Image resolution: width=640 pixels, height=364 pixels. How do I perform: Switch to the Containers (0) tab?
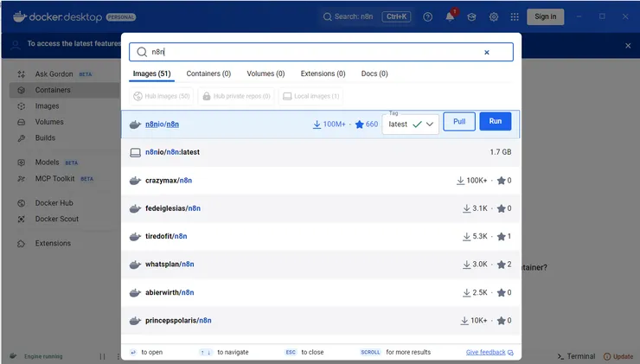[208, 74]
